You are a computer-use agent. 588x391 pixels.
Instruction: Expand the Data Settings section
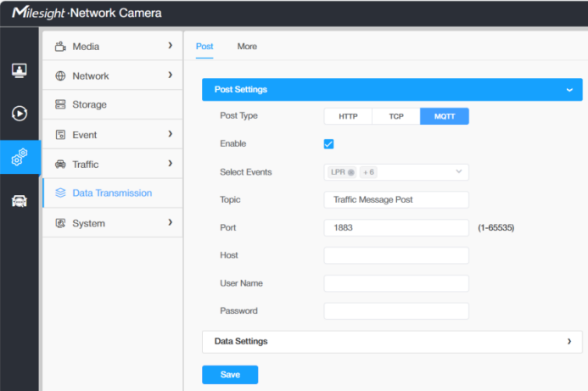pyautogui.click(x=392, y=342)
